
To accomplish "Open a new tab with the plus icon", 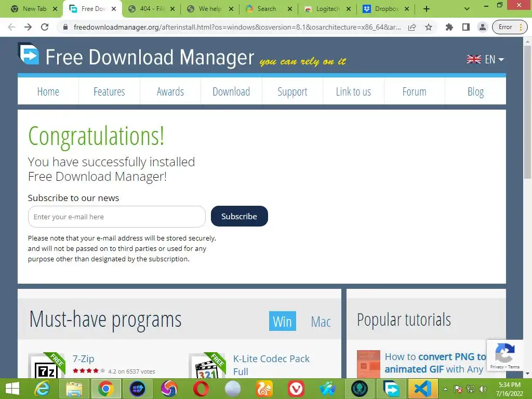I will [x=427, y=9].
